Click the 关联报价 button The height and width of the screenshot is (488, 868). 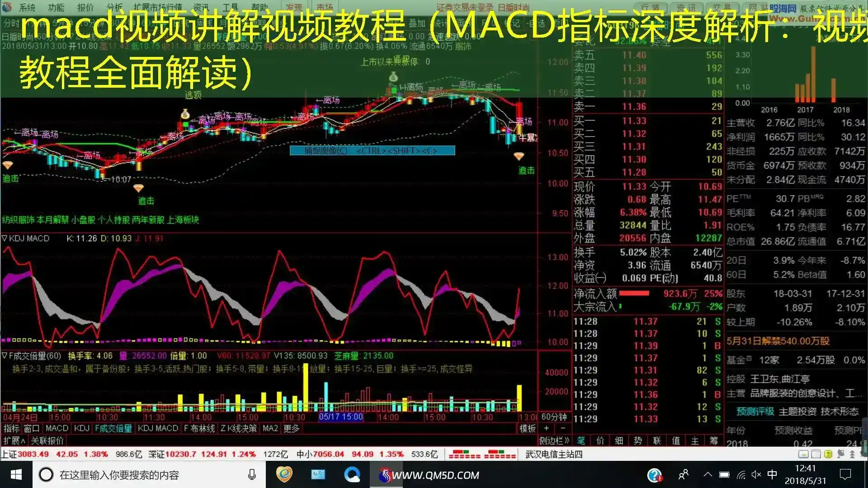click(47, 440)
